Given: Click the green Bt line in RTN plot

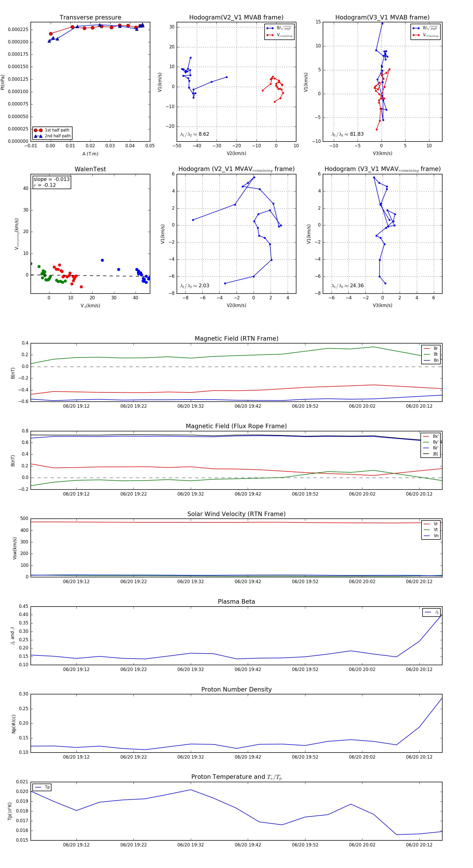Looking at the screenshot, I should [x=236, y=356].
